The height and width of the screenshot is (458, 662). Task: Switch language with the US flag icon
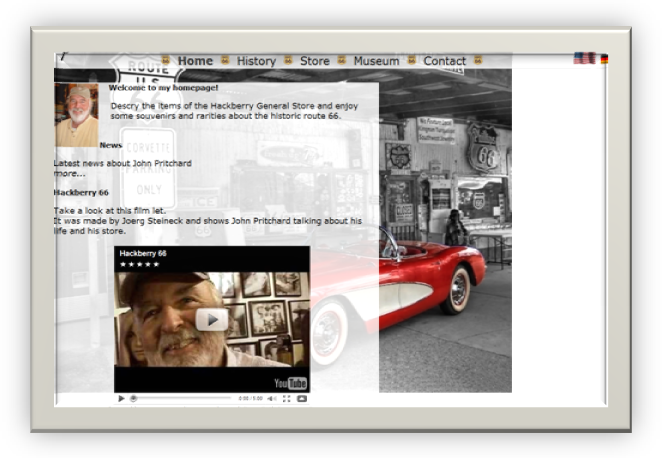[x=584, y=58]
